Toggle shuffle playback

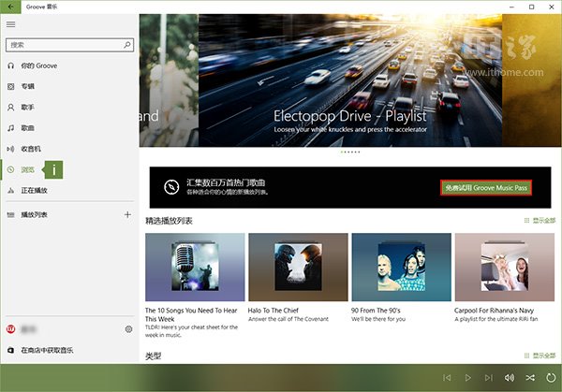(529, 377)
